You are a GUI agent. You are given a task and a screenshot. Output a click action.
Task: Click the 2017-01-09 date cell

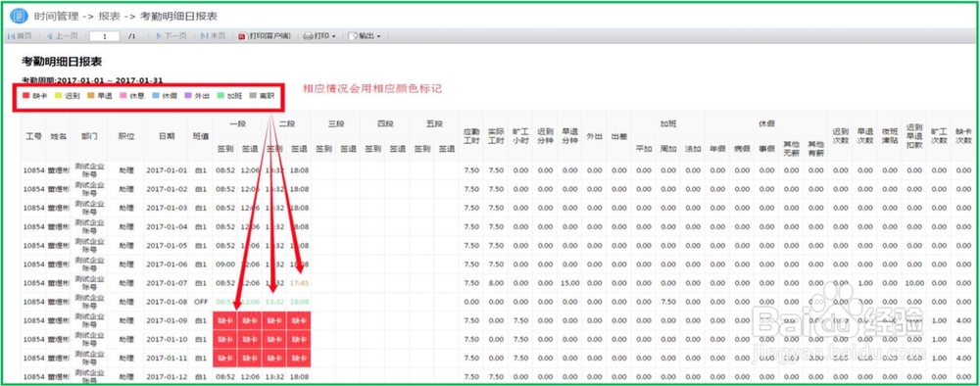(x=167, y=320)
